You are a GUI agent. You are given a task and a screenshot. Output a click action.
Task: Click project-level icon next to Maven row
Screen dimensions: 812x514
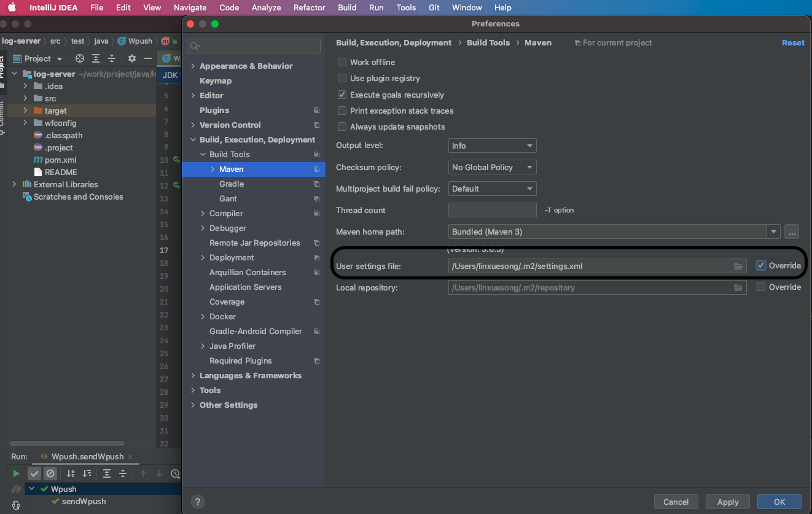point(317,169)
